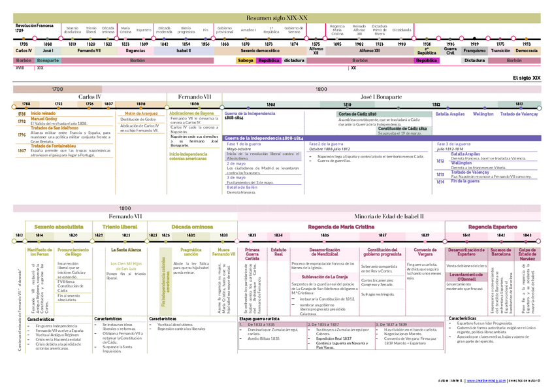This screenshot has height=392, width=554.
Task: Click the 'Amadeo I' label
Action: pos(248,30)
